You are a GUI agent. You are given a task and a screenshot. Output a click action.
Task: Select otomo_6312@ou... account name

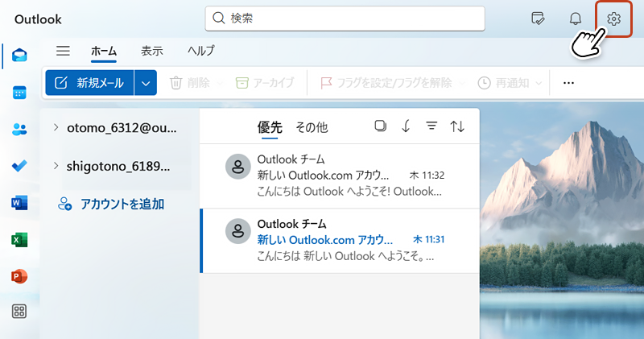[x=122, y=128]
